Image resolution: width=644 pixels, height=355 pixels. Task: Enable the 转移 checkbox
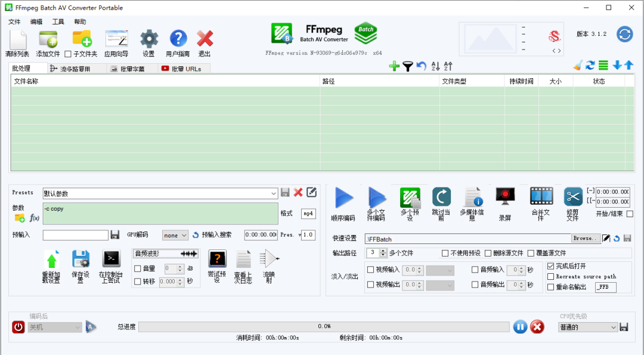coord(138,282)
